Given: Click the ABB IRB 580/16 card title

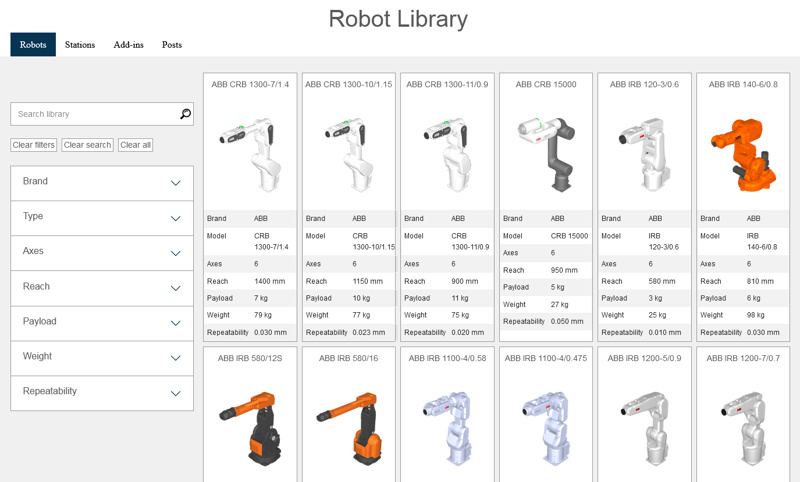Looking at the screenshot, I should [x=349, y=358].
